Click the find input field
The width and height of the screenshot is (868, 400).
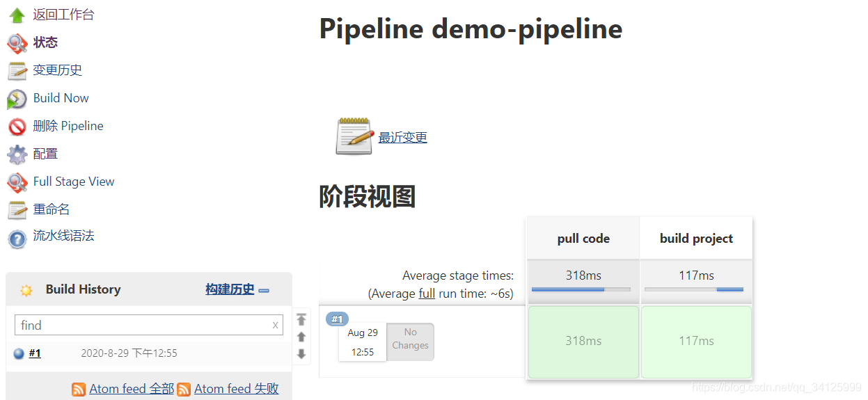click(149, 325)
